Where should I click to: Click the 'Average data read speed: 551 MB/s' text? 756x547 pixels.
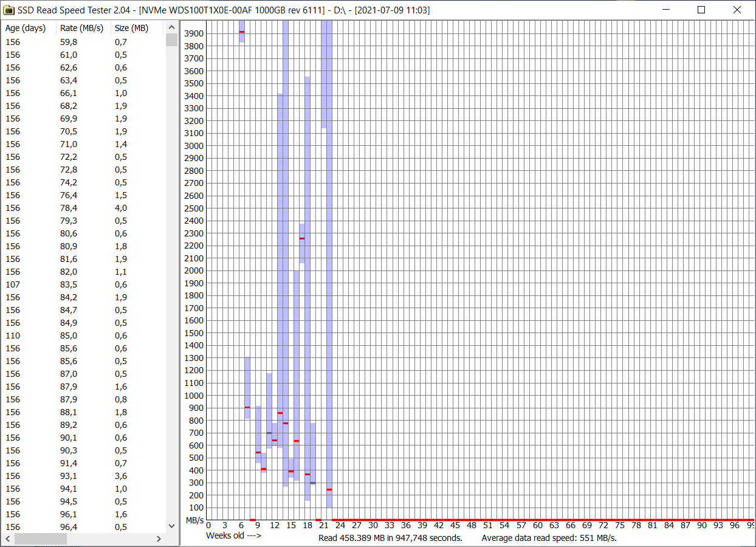pyautogui.click(x=549, y=538)
